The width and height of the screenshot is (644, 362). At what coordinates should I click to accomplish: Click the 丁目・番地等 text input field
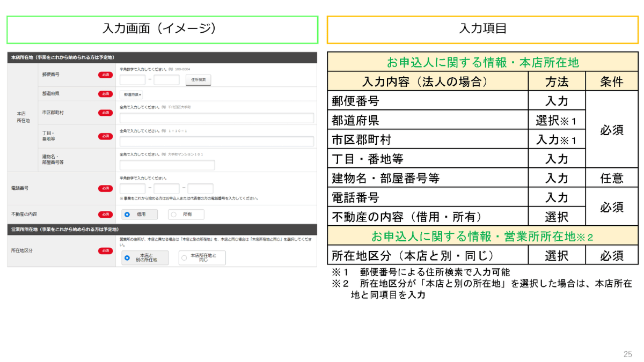[217, 142]
